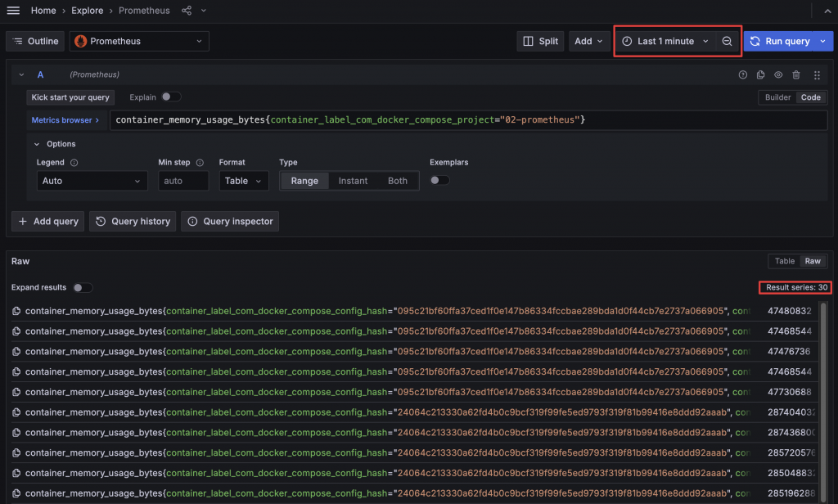The height and width of the screenshot is (504, 838).
Task: Switch results to Raw view
Action: pos(813,261)
